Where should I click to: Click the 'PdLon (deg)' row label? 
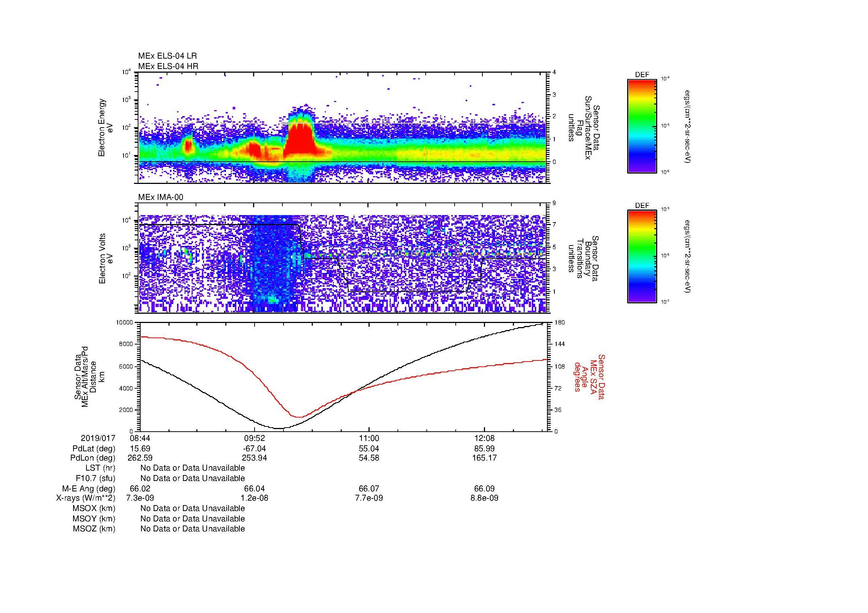tap(93, 458)
